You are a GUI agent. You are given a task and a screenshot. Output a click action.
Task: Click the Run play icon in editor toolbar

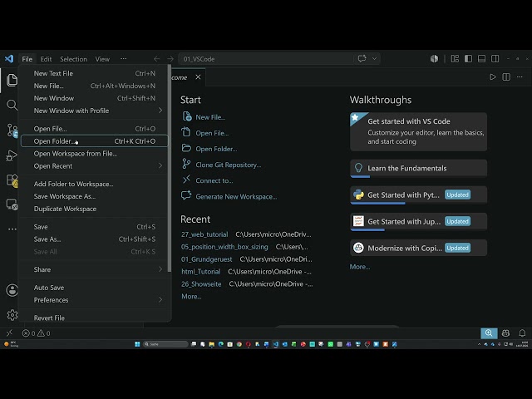point(493,77)
